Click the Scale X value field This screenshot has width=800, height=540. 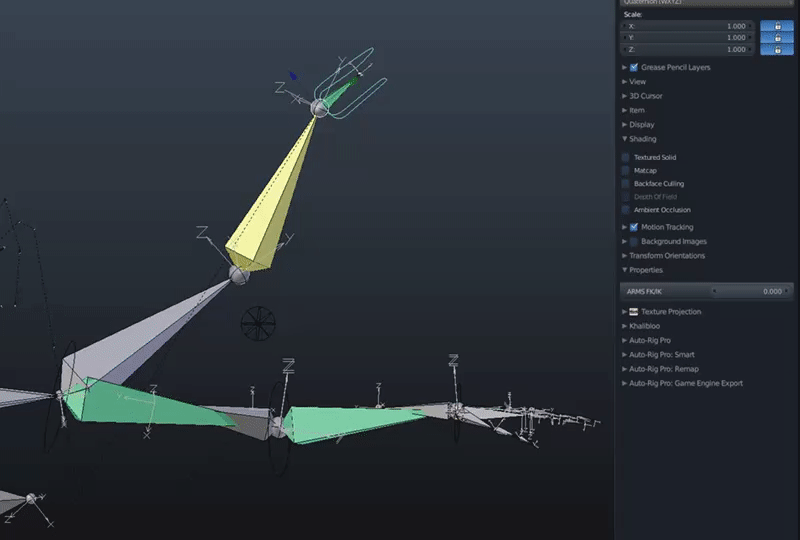(x=687, y=26)
